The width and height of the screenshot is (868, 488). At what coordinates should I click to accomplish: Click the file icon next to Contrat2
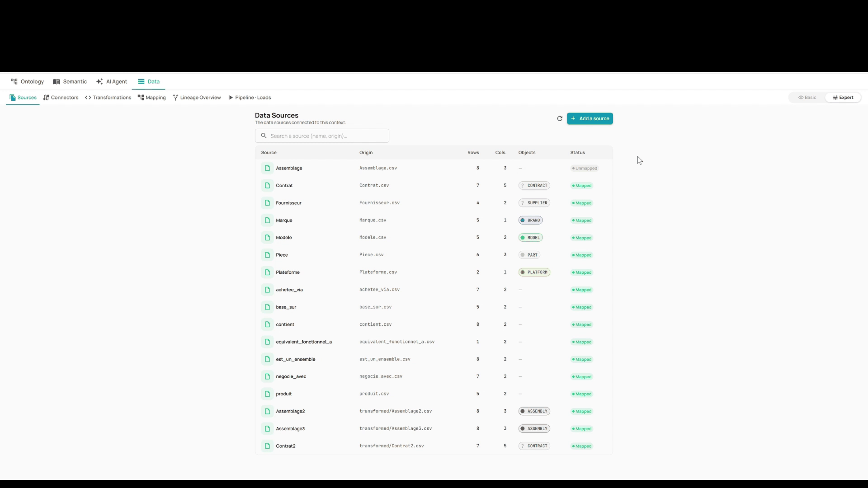[x=267, y=446]
